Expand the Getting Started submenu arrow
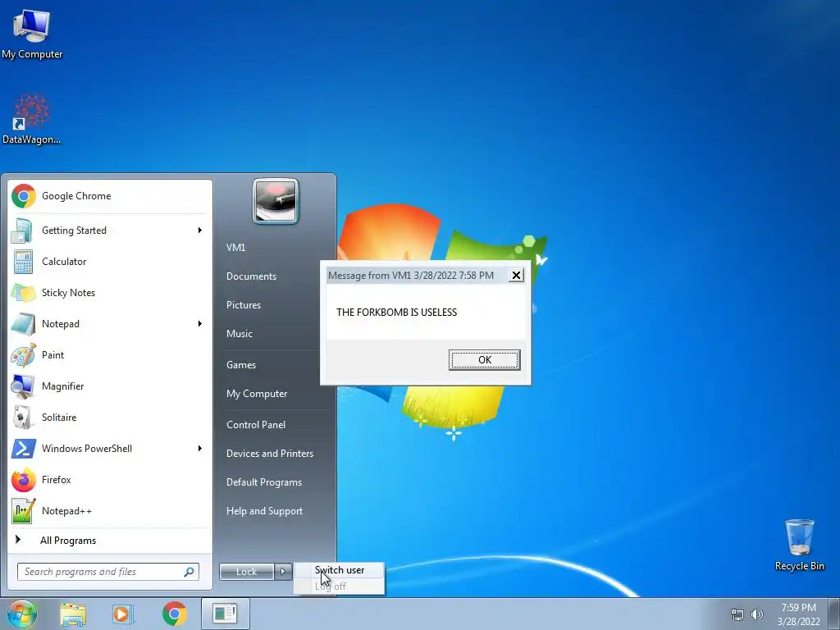 [200, 231]
